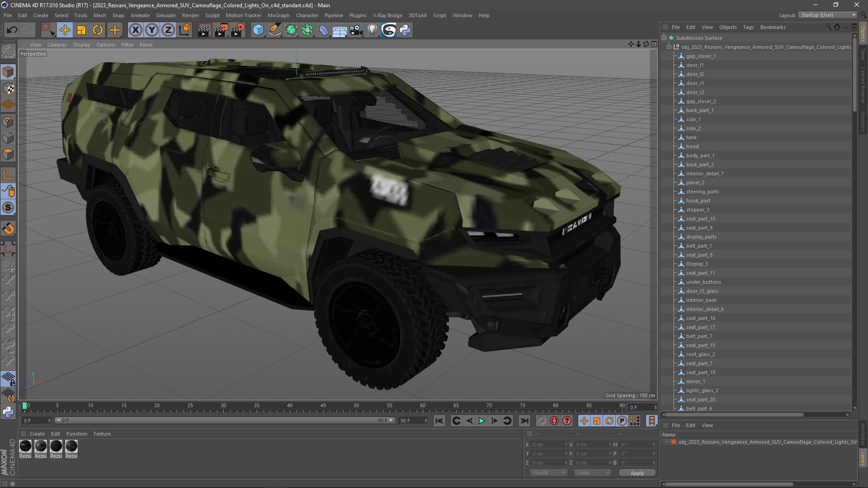Viewport: 868px width, 488px height.
Task: Switch to Model mode in left palette
Action: coord(8,72)
